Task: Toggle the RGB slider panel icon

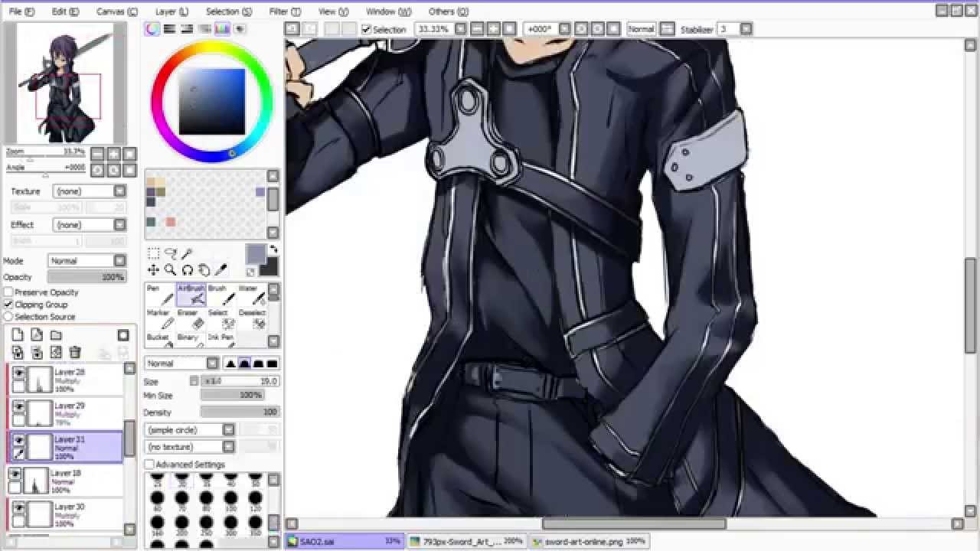Action: tap(170, 29)
